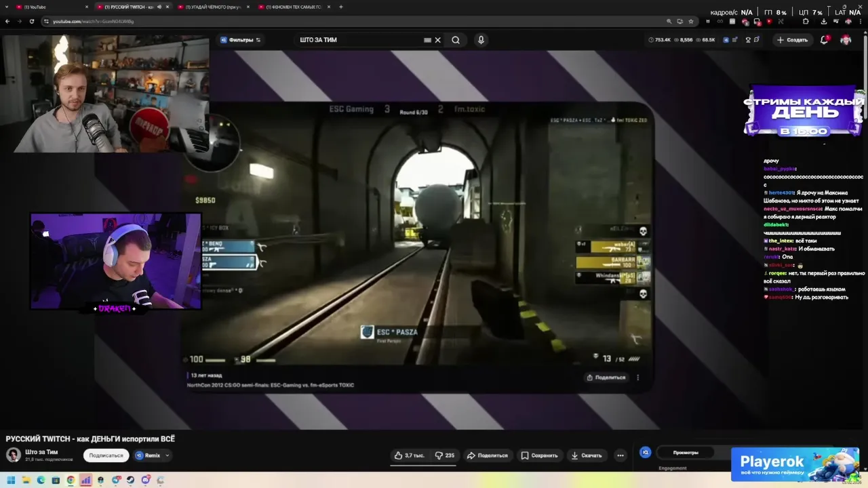Open site information icon in address bar

46,21
